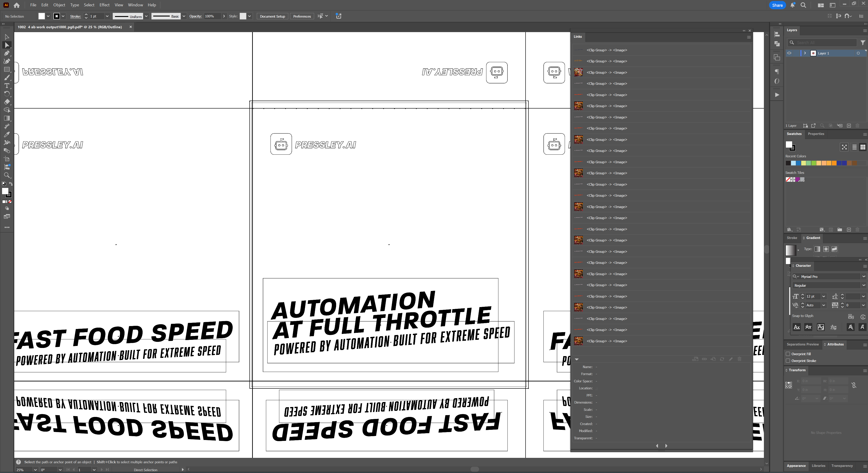Screen dimensions: 868x473
Task: Enable Overprint Fill checkbox
Action: 788,354
